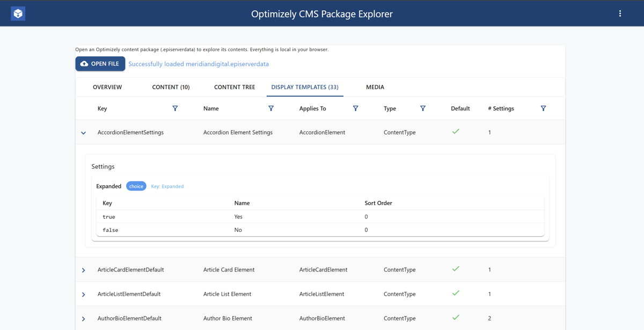Screen dimensions: 644x330
Task: Click the Key: Expanded label text
Action: click(x=167, y=186)
